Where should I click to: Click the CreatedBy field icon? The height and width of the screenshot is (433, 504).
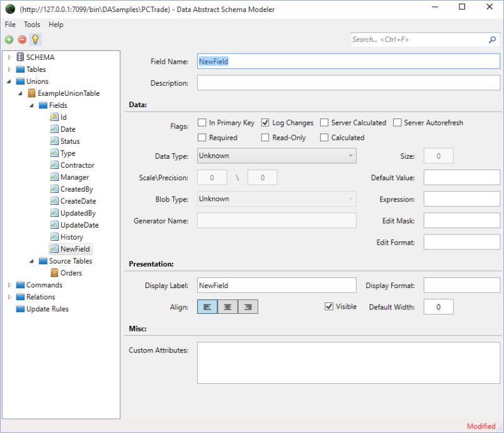pyautogui.click(x=54, y=189)
